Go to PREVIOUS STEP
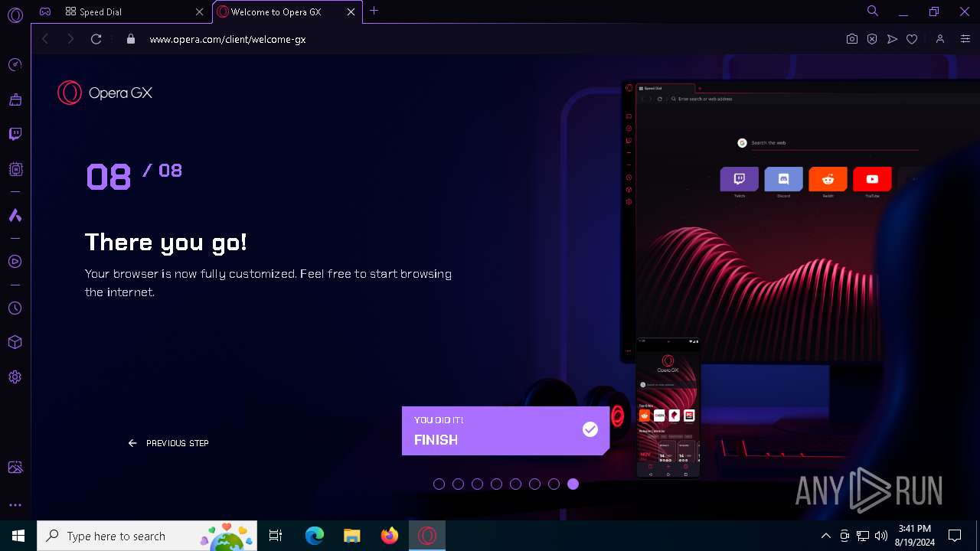This screenshot has height=551, width=980. [168, 443]
